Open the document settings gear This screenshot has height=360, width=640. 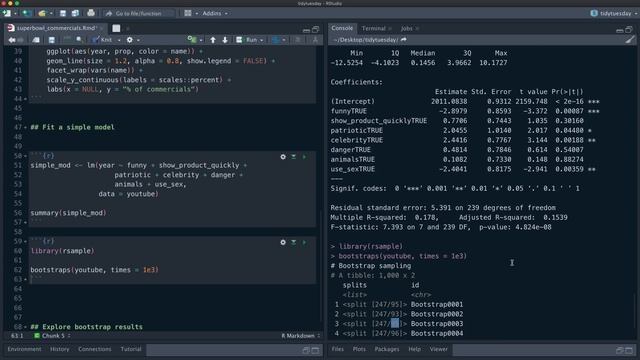click(x=130, y=40)
